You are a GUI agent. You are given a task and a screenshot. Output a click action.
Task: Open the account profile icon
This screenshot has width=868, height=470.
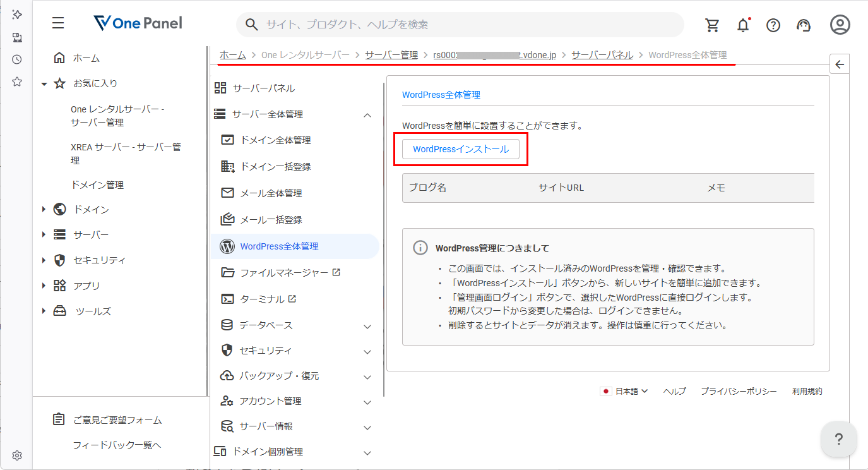click(x=840, y=25)
